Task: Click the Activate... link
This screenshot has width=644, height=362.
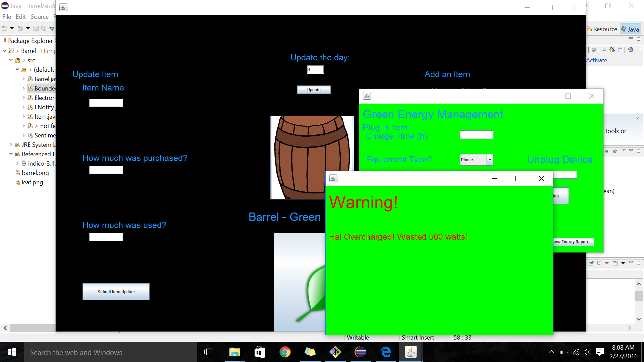Action: (598, 60)
